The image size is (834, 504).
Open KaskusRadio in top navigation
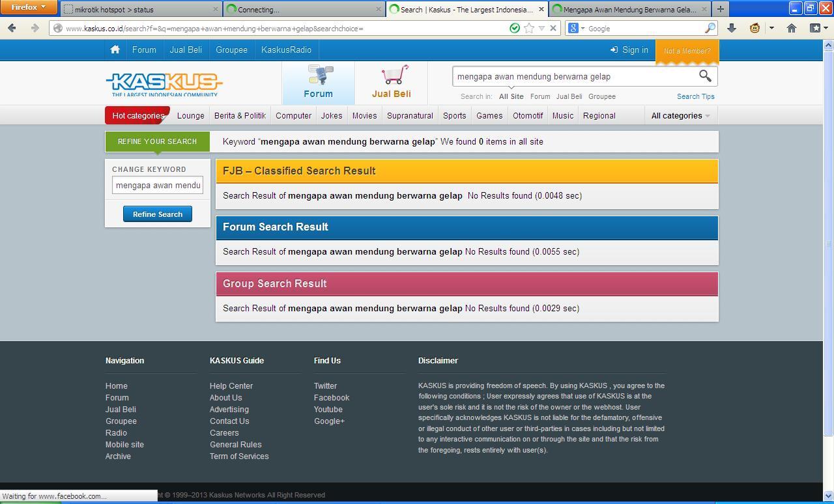286,49
